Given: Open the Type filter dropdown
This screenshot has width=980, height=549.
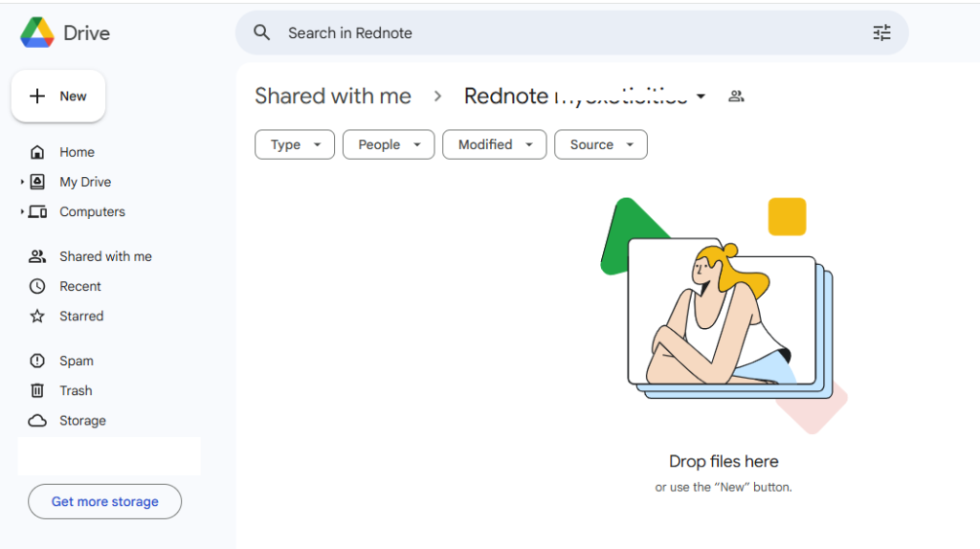Looking at the screenshot, I should (x=294, y=144).
